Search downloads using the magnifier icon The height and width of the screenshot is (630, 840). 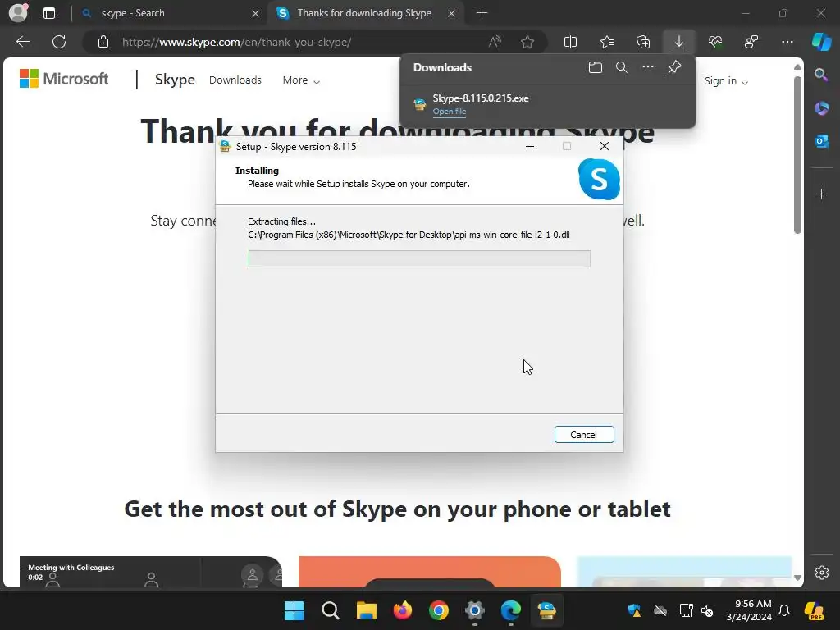click(x=622, y=67)
